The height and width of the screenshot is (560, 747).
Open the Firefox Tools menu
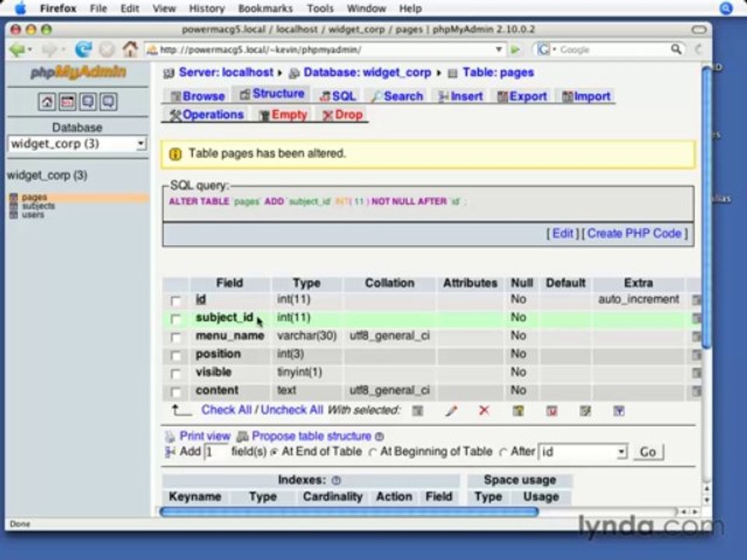pos(320,8)
